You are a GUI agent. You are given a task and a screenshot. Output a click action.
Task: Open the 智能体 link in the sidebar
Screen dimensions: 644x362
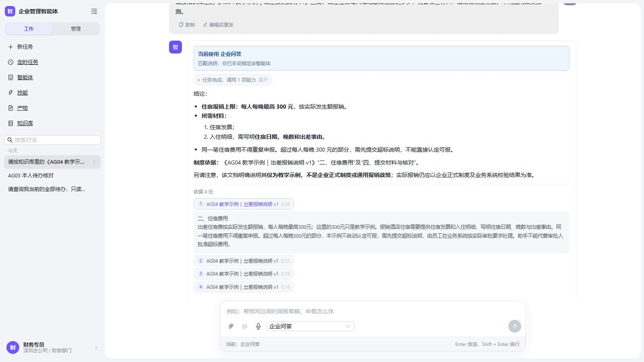(x=25, y=77)
